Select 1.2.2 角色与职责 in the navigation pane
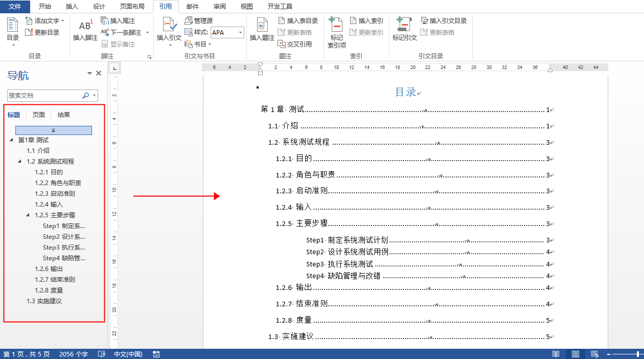Viewport: 644px width, 359px height. (x=58, y=183)
